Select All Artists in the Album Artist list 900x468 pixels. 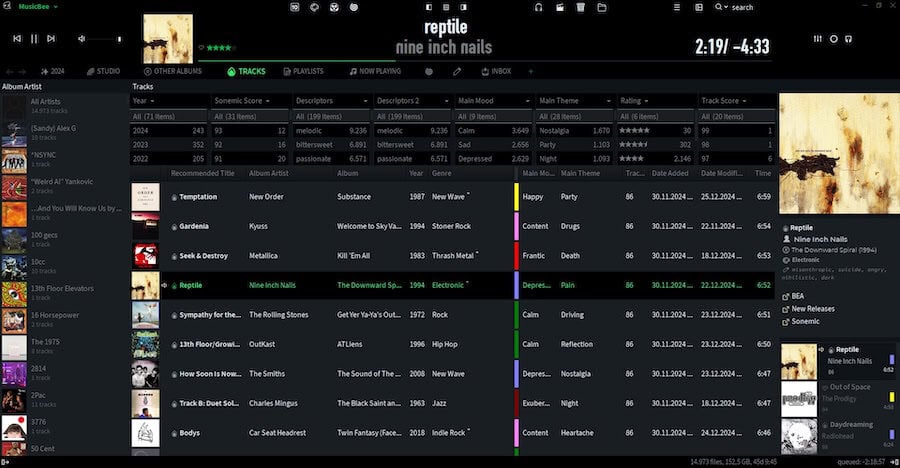click(65, 106)
